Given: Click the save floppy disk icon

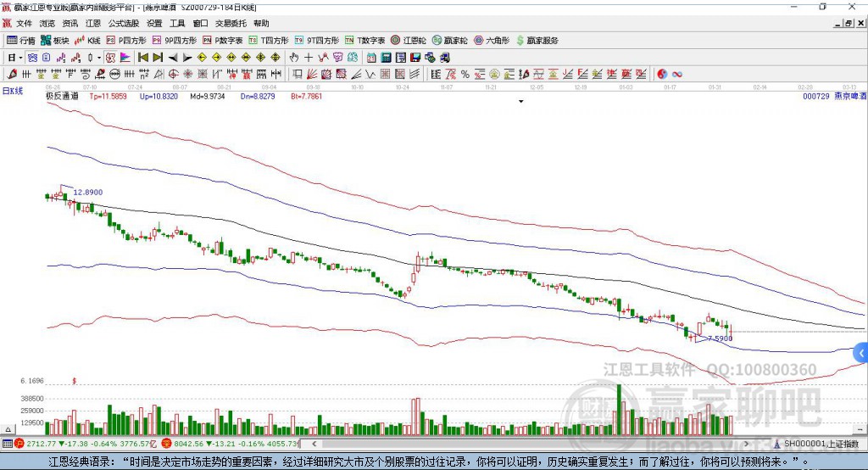Looking at the screenshot, I should point(415,58).
